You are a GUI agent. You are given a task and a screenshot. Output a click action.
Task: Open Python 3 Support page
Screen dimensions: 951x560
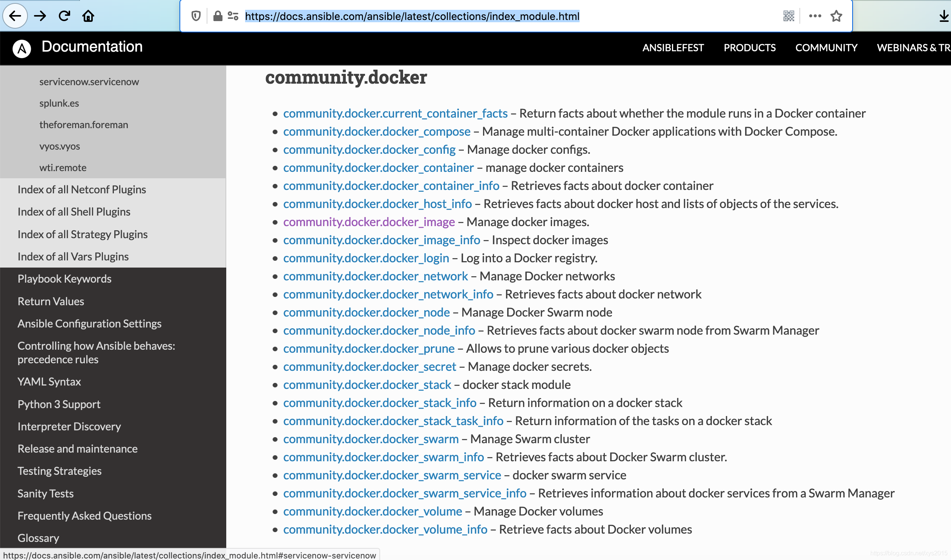point(59,404)
